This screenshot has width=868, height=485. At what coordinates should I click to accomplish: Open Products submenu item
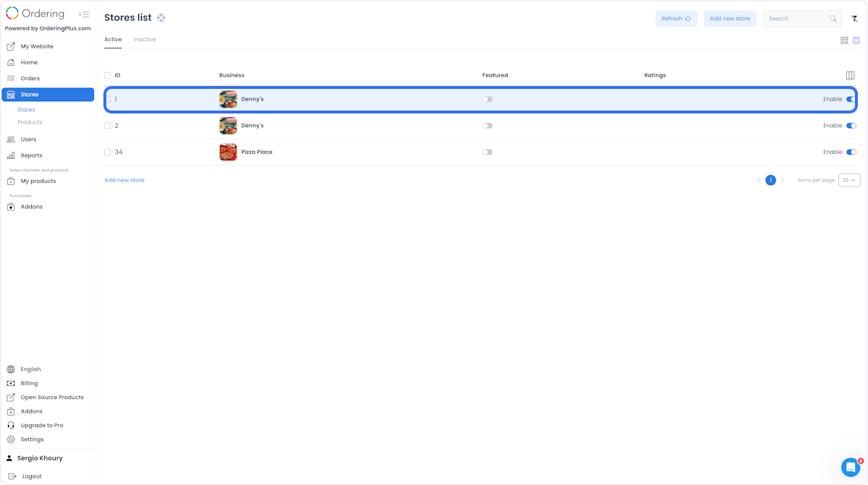[x=30, y=122]
